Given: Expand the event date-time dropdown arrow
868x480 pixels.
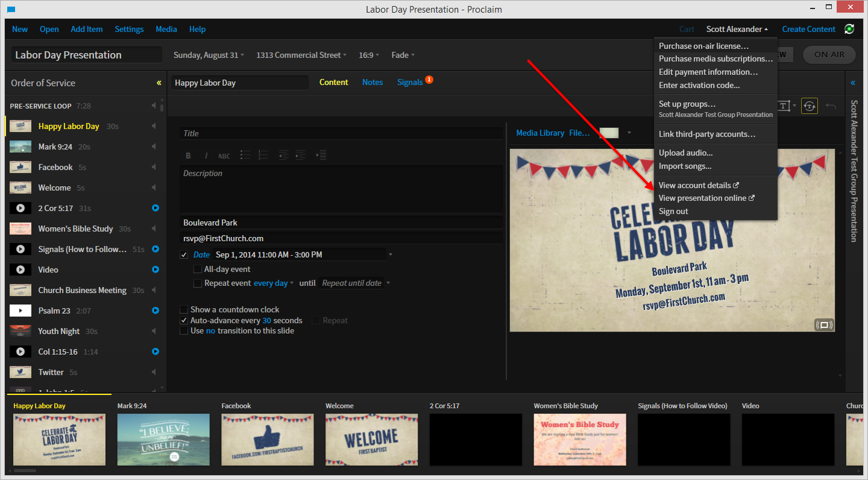Looking at the screenshot, I should pos(391,254).
